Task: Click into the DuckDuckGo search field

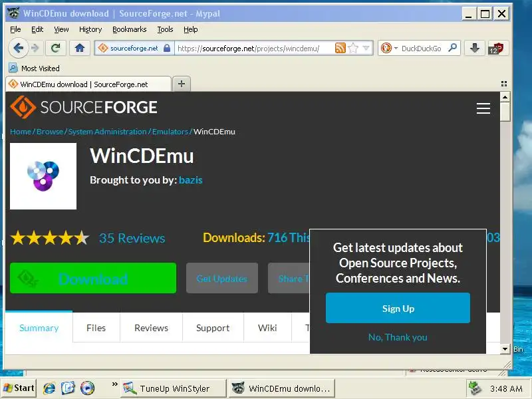Action: click(422, 48)
